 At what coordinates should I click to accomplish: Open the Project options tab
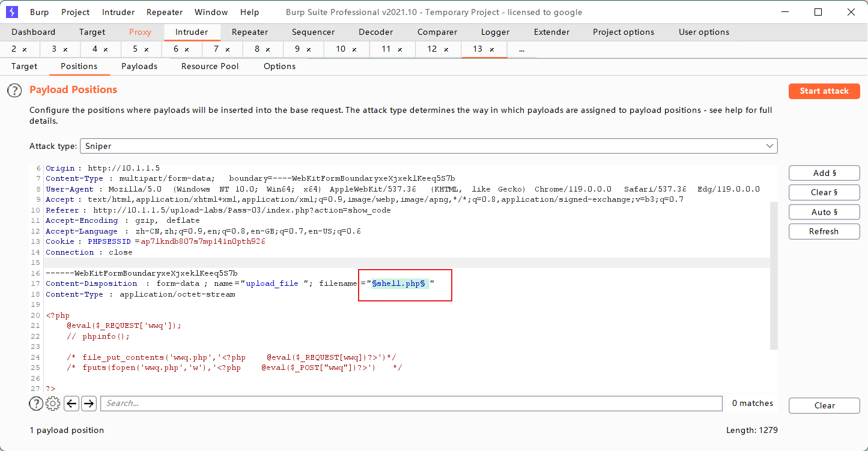pos(624,32)
